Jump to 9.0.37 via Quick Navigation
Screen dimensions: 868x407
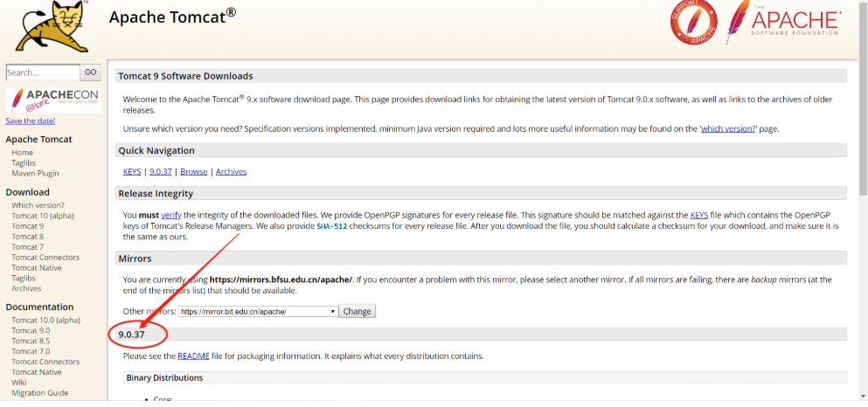160,172
